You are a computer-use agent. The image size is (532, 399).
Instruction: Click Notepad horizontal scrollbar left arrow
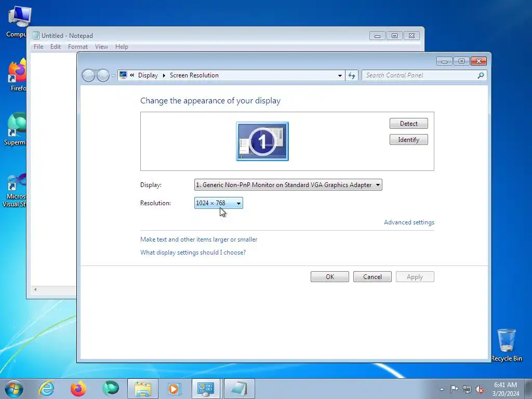point(35,289)
